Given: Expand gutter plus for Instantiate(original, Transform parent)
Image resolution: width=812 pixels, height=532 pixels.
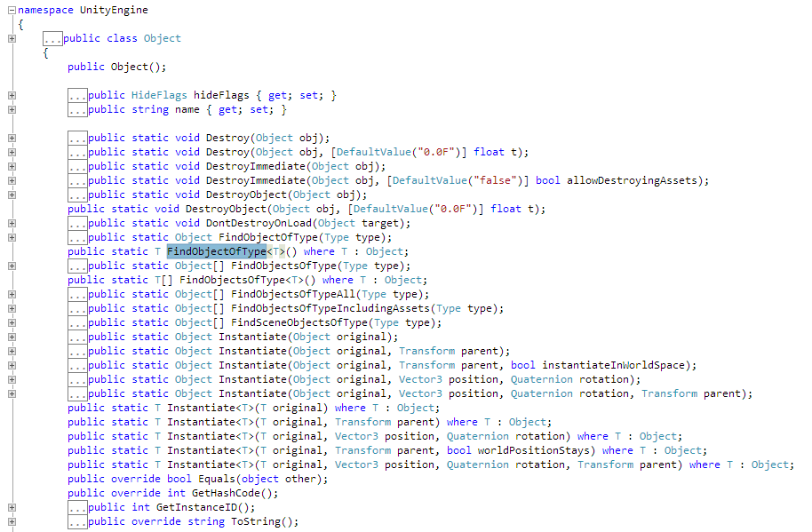Looking at the screenshot, I should point(12,352).
